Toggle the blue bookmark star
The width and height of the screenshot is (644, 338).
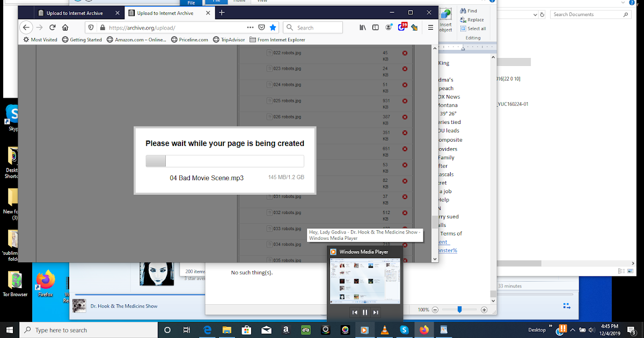click(x=273, y=27)
